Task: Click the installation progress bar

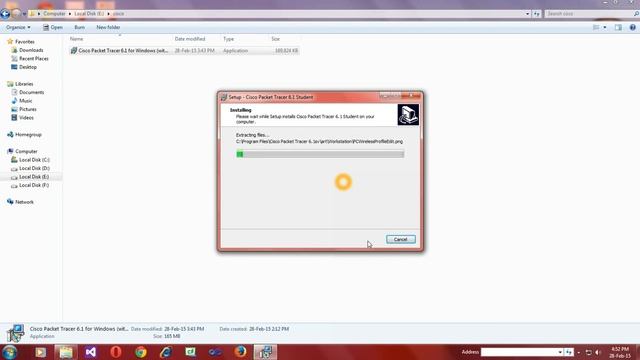Action: pyautogui.click(x=320, y=154)
